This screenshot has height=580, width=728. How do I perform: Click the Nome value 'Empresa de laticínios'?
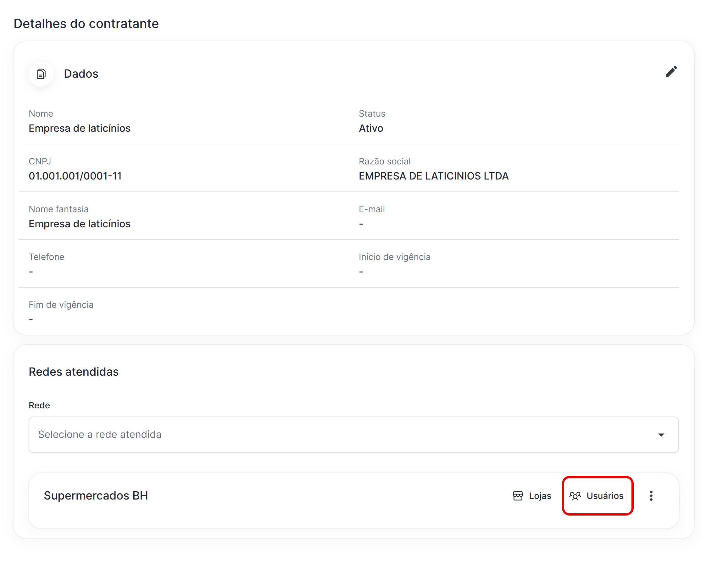tap(79, 128)
